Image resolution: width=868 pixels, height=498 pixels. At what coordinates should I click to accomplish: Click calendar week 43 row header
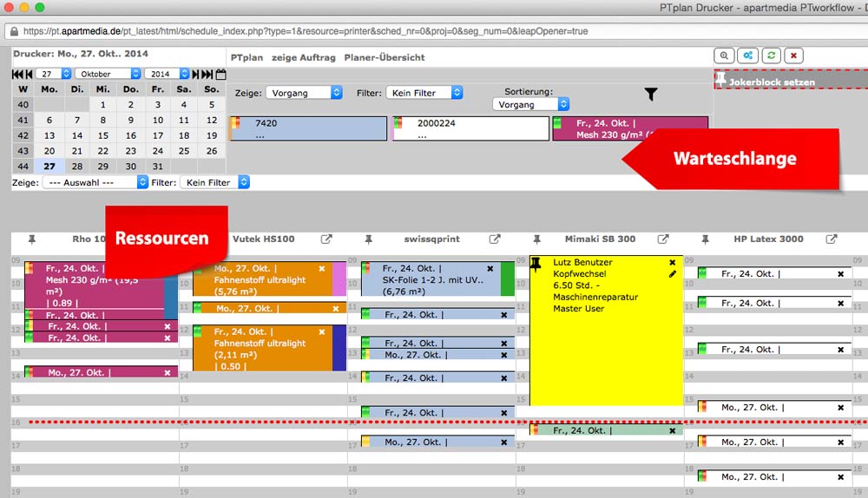click(23, 151)
